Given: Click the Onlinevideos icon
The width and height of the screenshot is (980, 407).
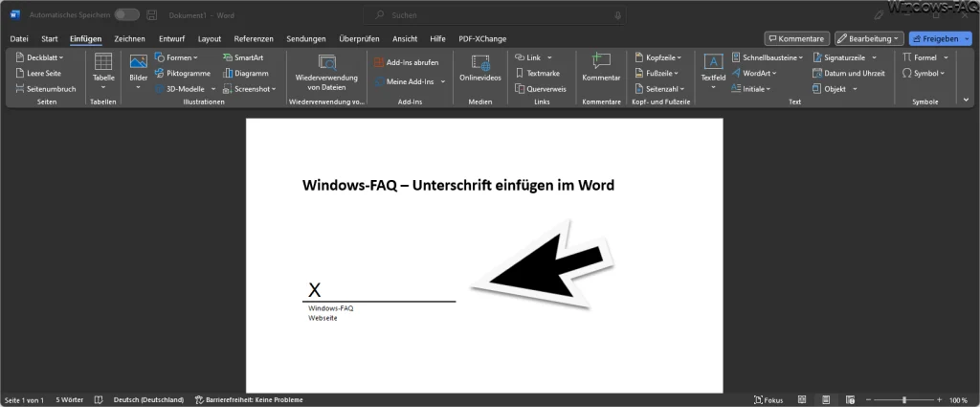Looking at the screenshot, I should 480,62.
